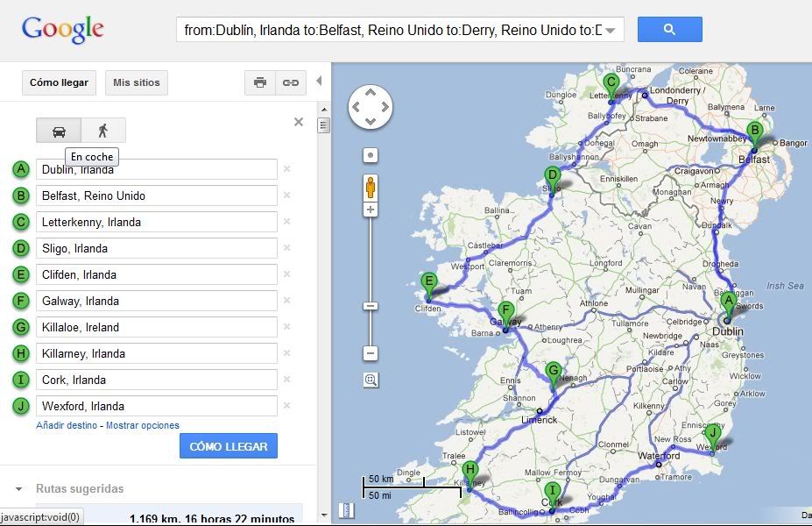
Task: Expand the Rutas sugeridas section
Action: [19, 488]
